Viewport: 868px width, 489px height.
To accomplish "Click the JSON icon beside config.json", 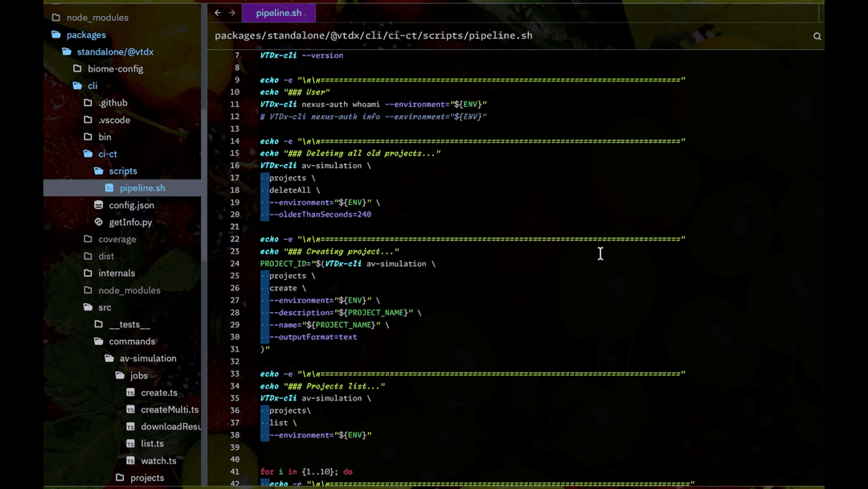I will 97,205.
